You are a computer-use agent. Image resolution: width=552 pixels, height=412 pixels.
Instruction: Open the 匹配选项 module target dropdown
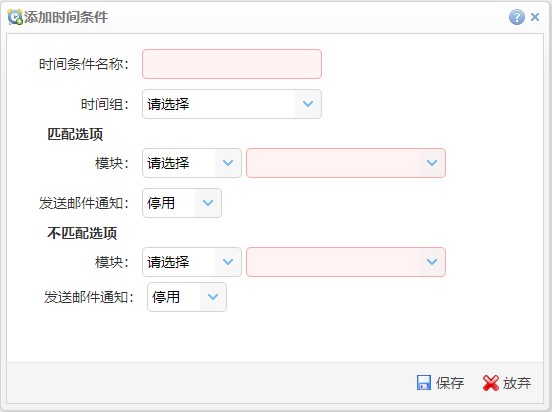432,163
